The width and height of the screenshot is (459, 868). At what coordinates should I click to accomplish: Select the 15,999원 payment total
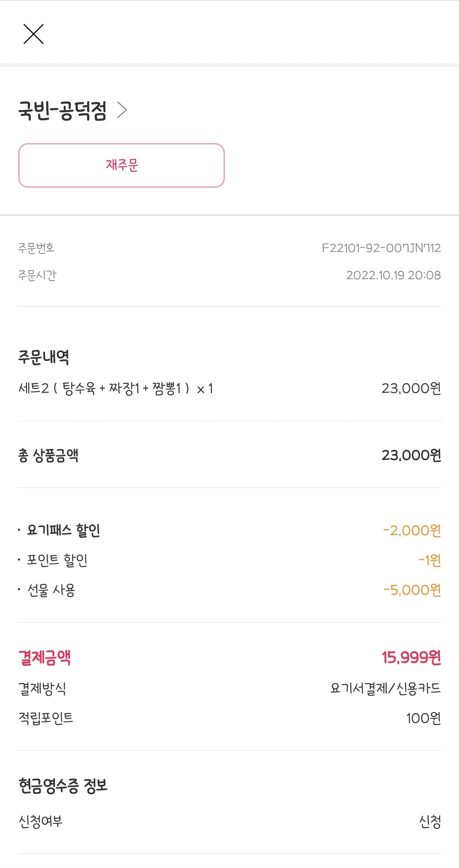(x=411, y=657)
